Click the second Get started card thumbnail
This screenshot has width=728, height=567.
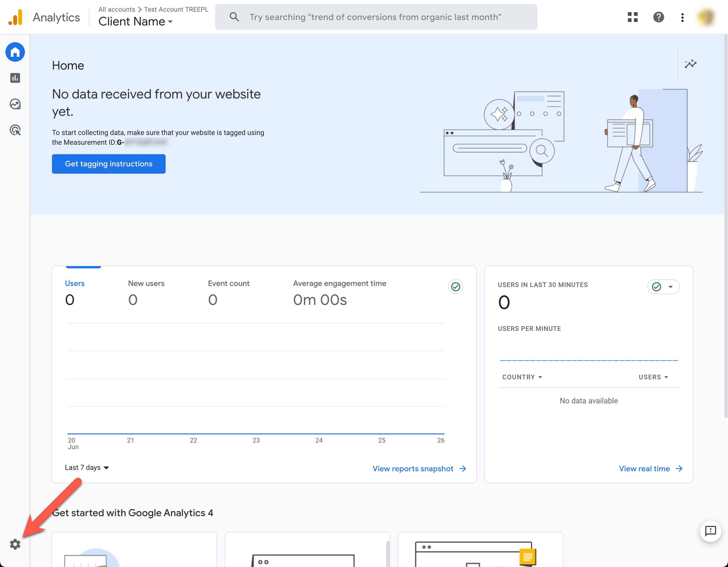click(x=307, y=550)
